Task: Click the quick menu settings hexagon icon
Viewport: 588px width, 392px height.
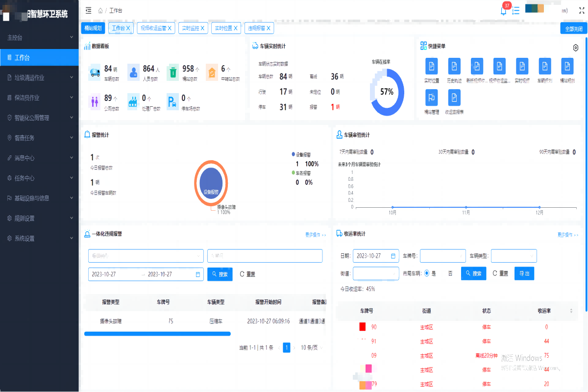Action: (576, 48)
